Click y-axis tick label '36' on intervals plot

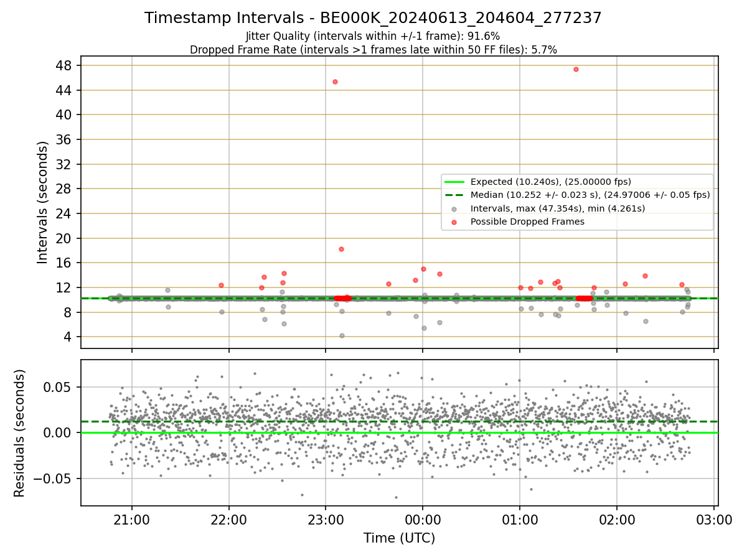[65, 139]
